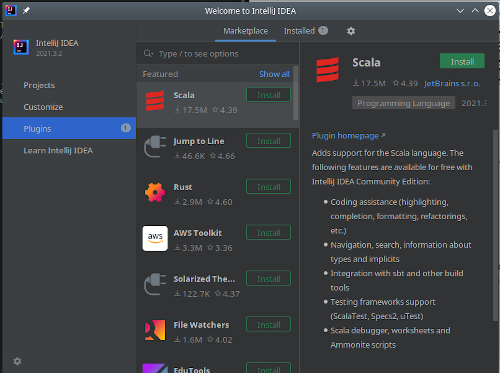
Task: Click the Rust plugin gear icon
Action: (155, 192)
